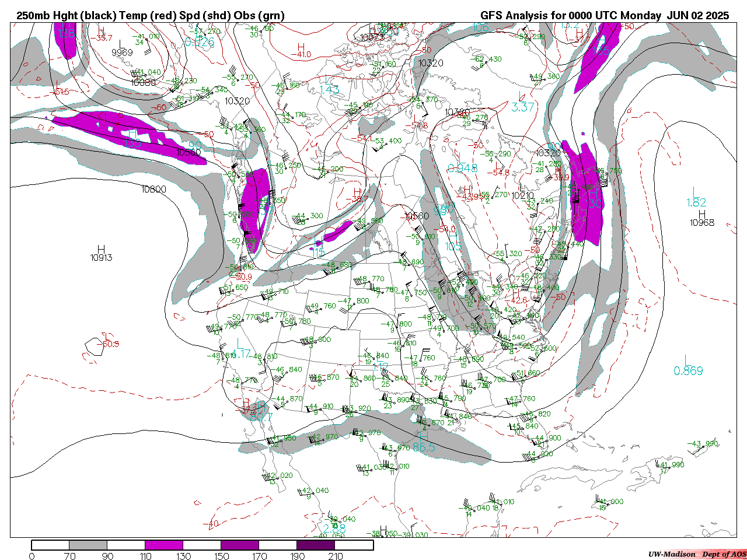The height and width of the screenshot is (560, 747).
Task: Open the UW-Madison Dept of AOS credit
Action: [x=697, y=554]
